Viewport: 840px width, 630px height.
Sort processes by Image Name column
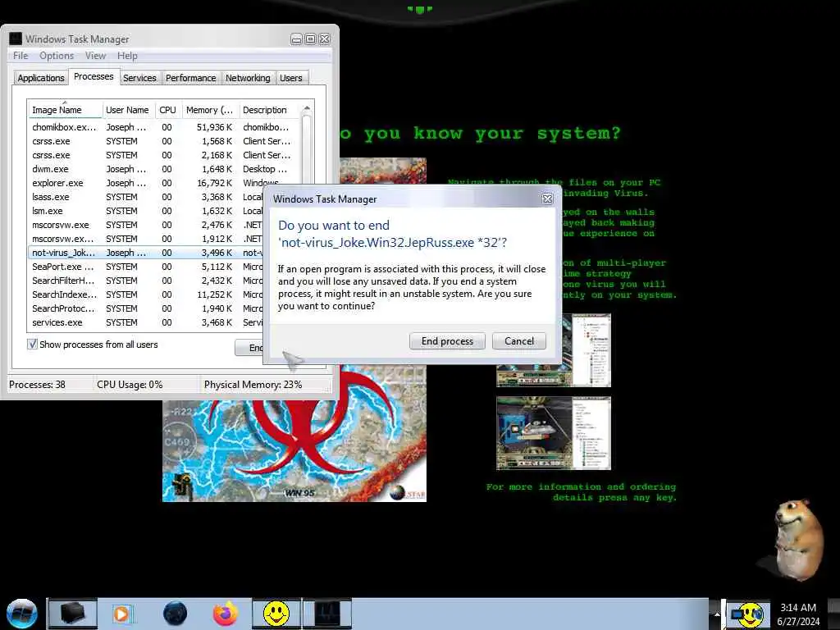(64, 110)
